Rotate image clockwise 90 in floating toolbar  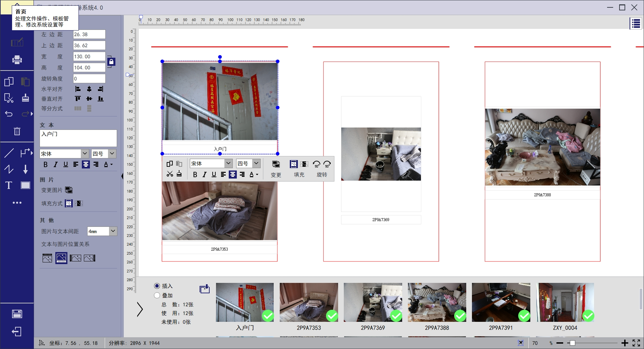327,164
